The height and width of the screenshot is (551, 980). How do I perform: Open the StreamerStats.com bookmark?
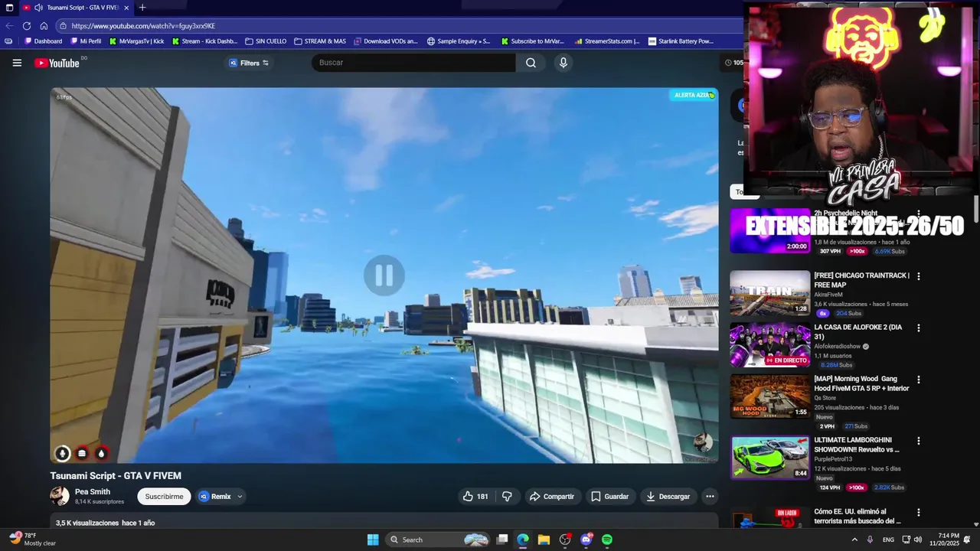click(606, 41)
